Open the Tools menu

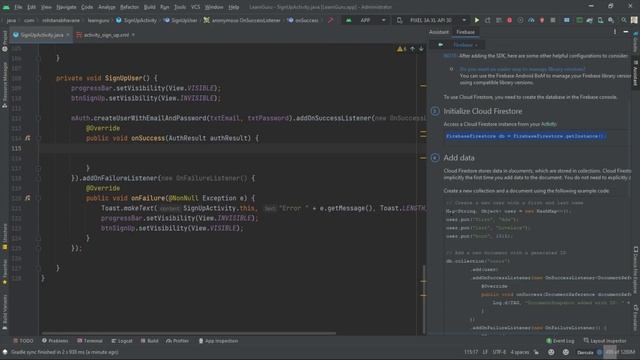[x=180, y=7]
